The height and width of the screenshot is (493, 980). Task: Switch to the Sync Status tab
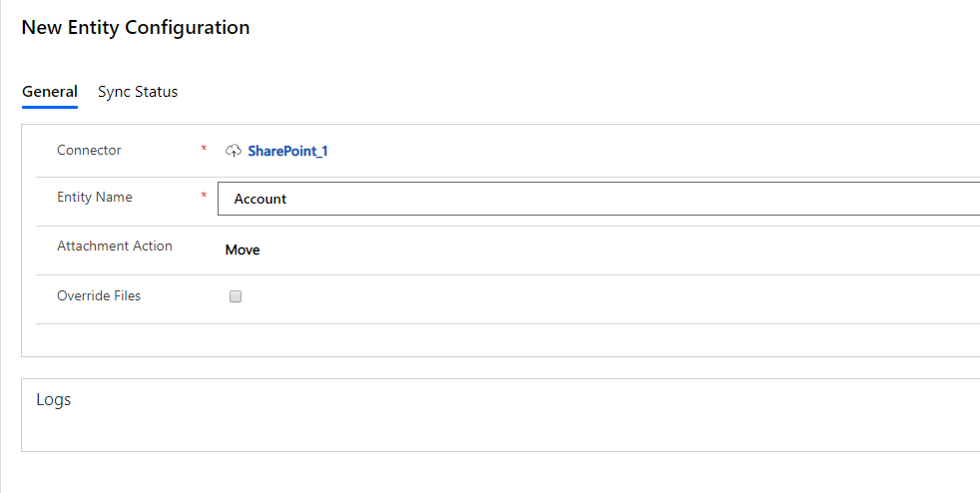tap(138, 91)
